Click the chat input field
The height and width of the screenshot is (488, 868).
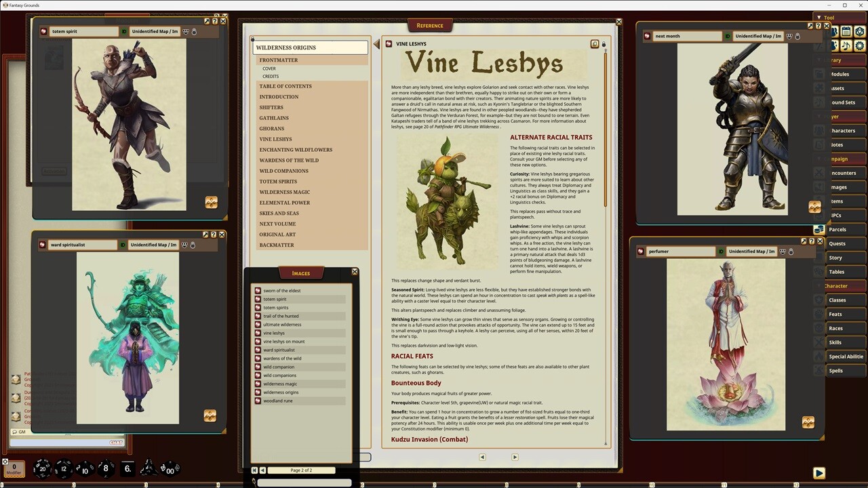[x=60, y=443]
